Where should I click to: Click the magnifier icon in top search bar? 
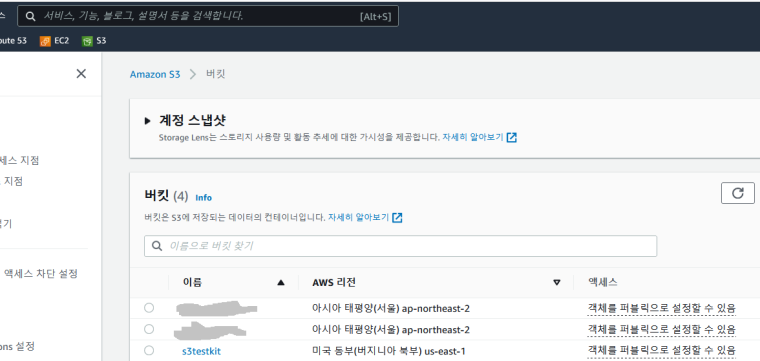point(31,16)
